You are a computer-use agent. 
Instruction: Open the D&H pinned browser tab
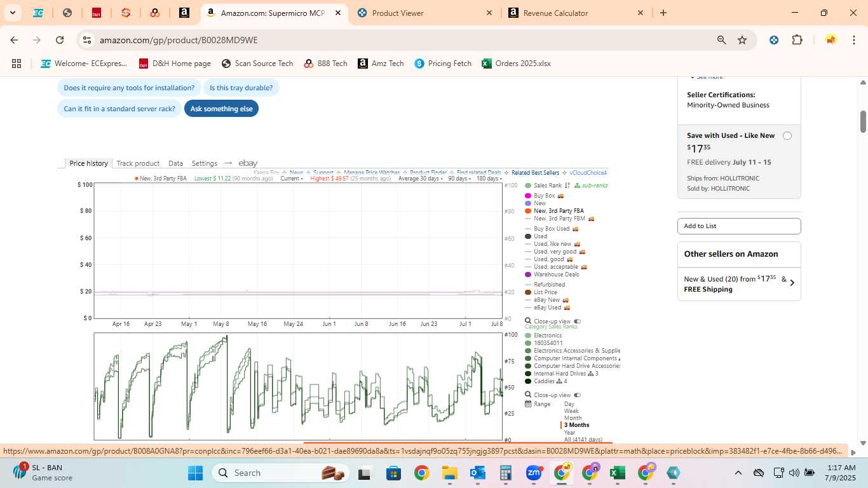[x=97, y=13]
